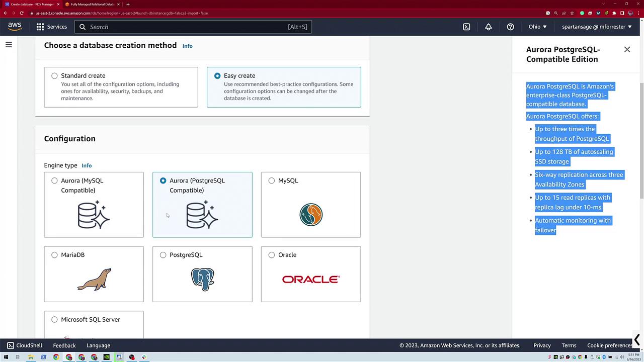Open the Chrome three-dot menu
The height and width of the screenshot is (362, 644).
click(x=638, y=13)
